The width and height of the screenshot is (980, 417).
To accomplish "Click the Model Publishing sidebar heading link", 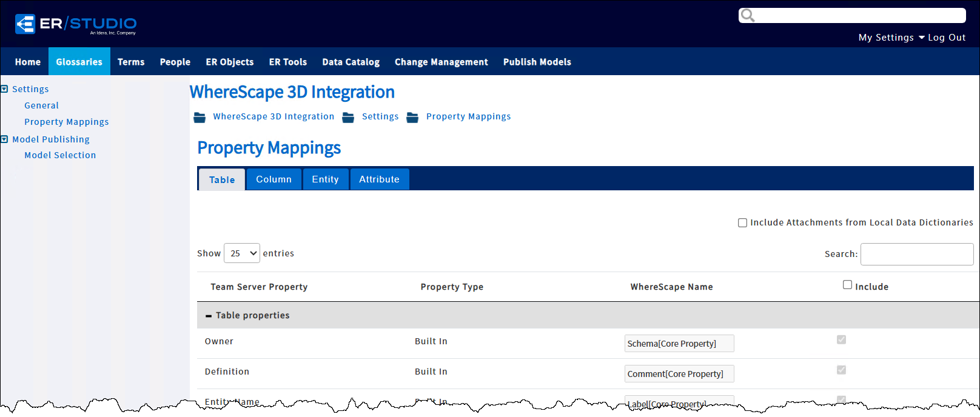I will tap(51, 139).
